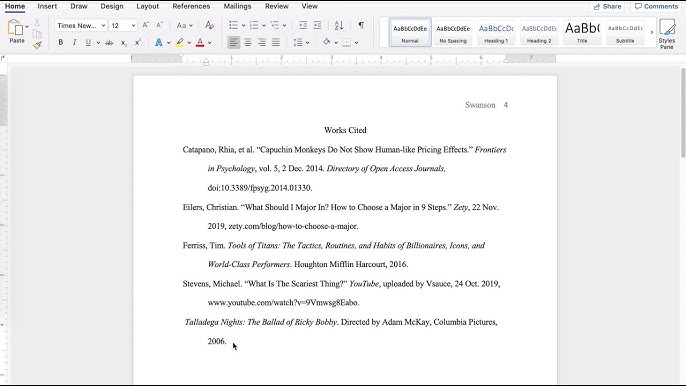Open the font name dropdown
The height and width of the screenshot is (386, 686).
103,26
